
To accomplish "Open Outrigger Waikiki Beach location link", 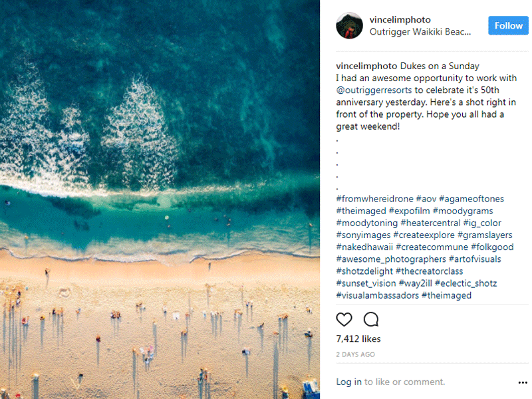I will click(x=420, y=32).
